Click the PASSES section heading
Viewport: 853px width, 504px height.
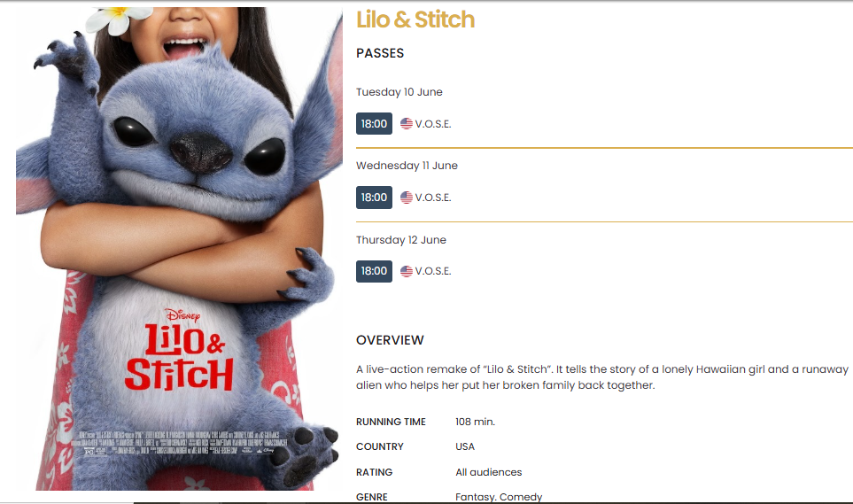coord(380,53)
